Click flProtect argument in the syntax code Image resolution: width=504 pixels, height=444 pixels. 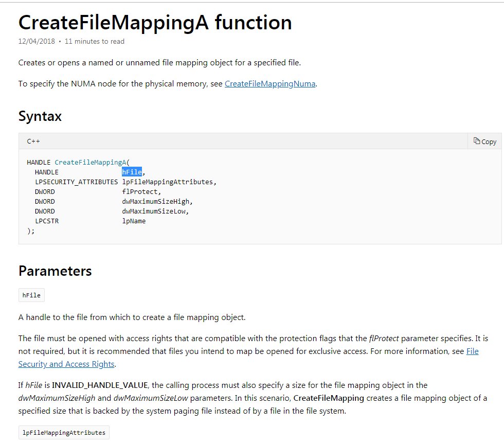click(x=140, y=191)
